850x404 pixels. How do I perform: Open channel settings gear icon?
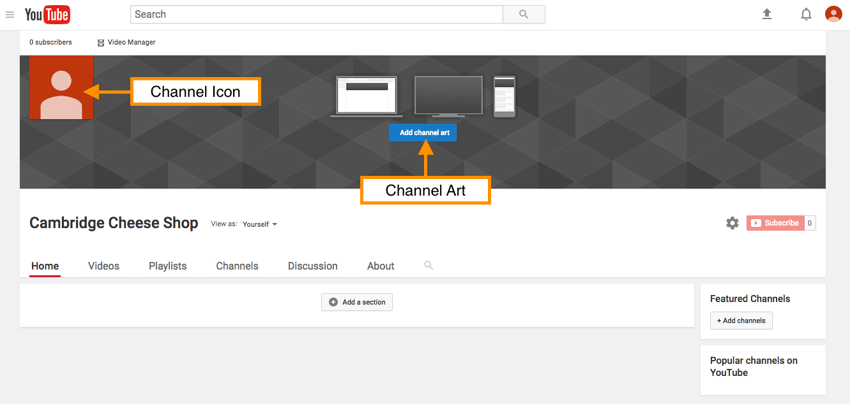click(732, 223)
